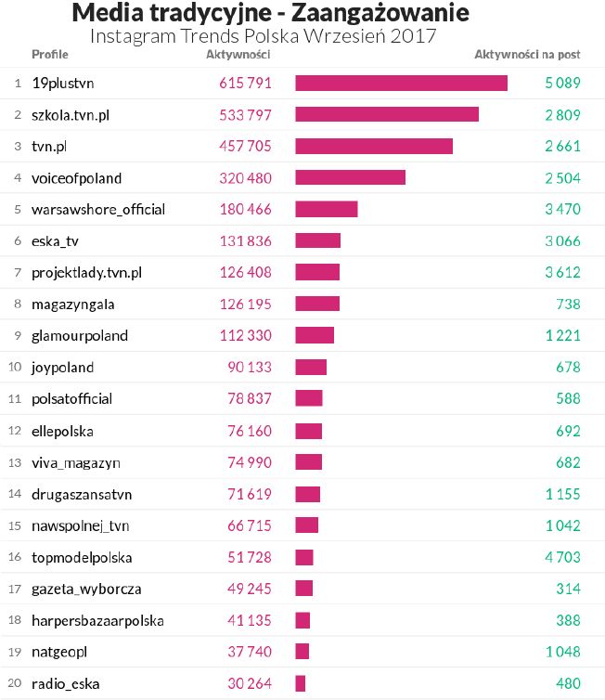Sort by the Aktywności column header

point(231,55)
